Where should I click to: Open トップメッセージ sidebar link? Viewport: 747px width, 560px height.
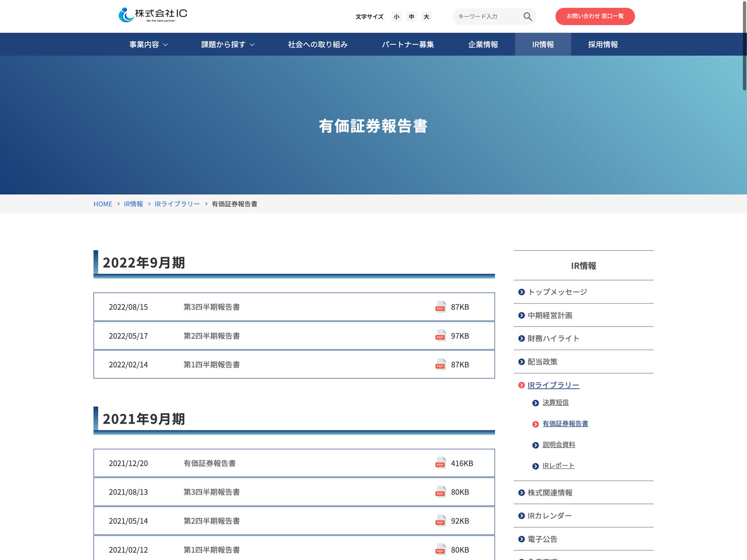[x=557, y=292]
